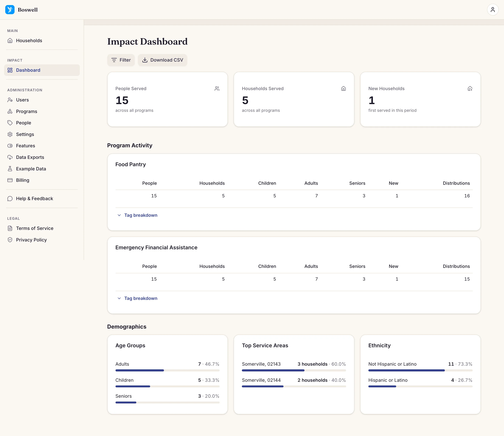Click the Users icon in sidebar
The height and width of the screenshot is (436, 504).
pos(10,100)
